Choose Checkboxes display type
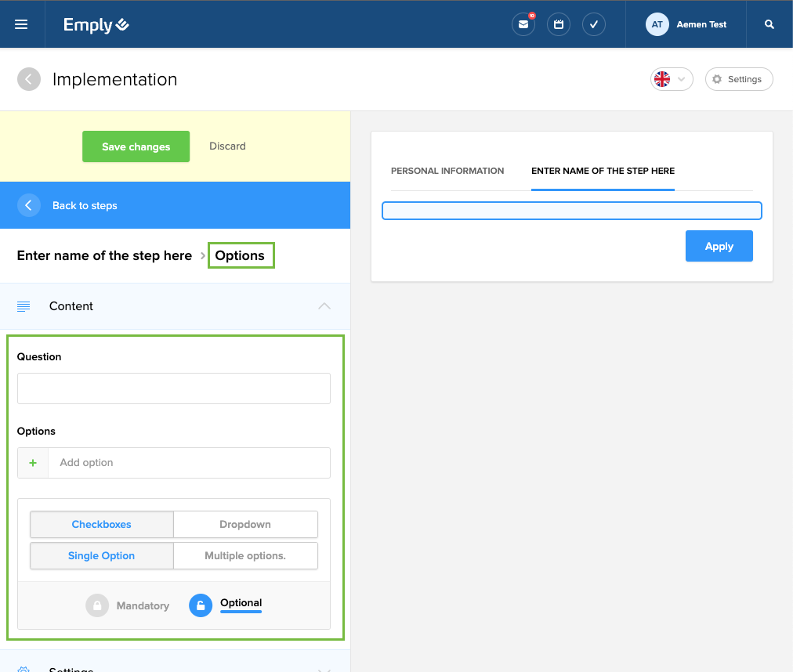This screenshot has width=793, height=672. pyautogui.click(x=101, y=524)
